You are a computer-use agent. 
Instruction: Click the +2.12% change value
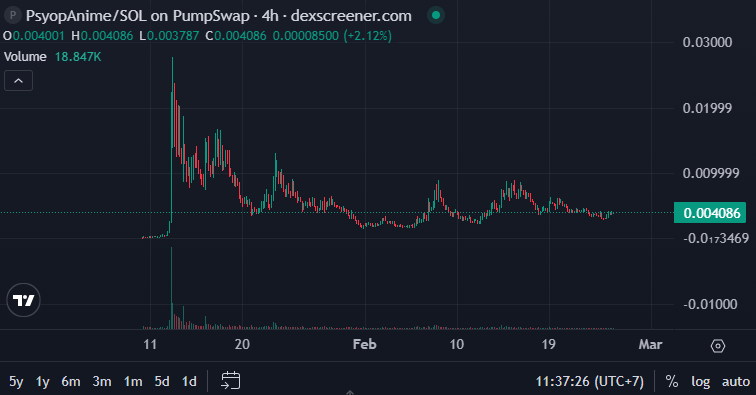pyautogui.click(x=367, y=36)
